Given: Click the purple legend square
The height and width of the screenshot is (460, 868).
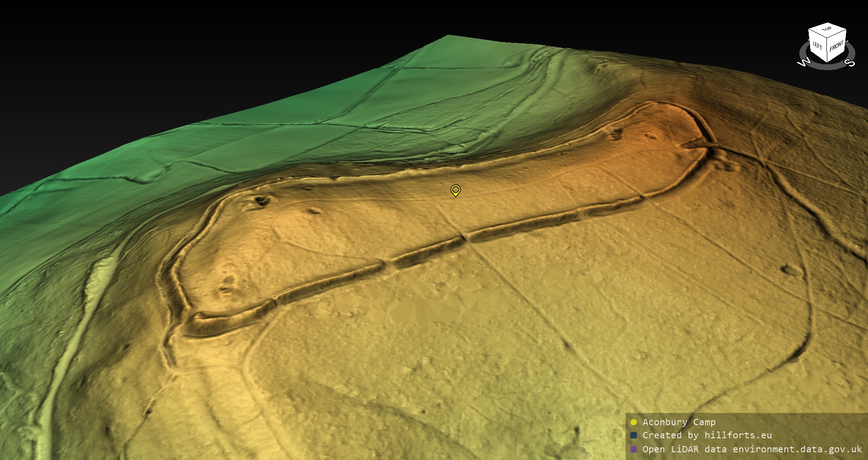Looking at the screenshot, I should click(x=633, y=449).
